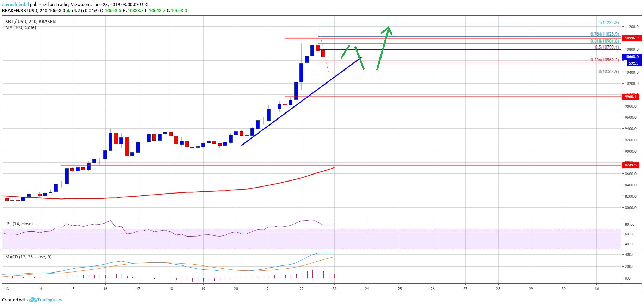Click the L:10648.7 low value
The height and width of the screenshot is (306, 644).
pos(155,11)
